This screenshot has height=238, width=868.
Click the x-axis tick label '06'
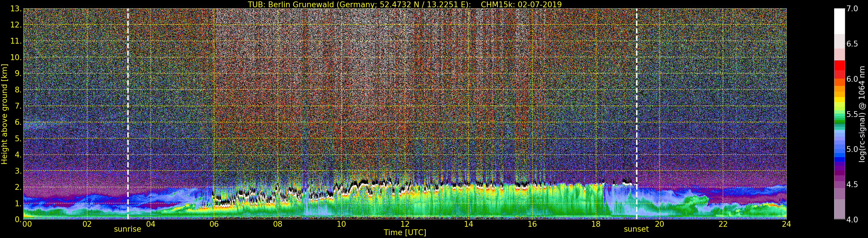tap(214, 224)
